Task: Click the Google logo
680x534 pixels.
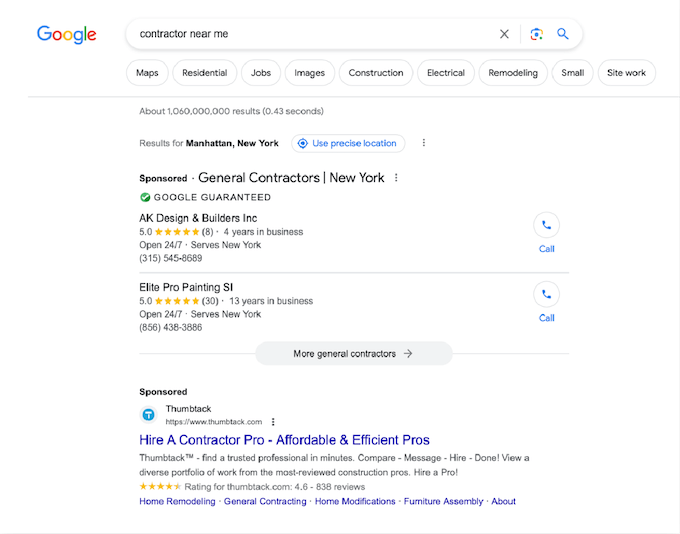Action: pos(67,34)
